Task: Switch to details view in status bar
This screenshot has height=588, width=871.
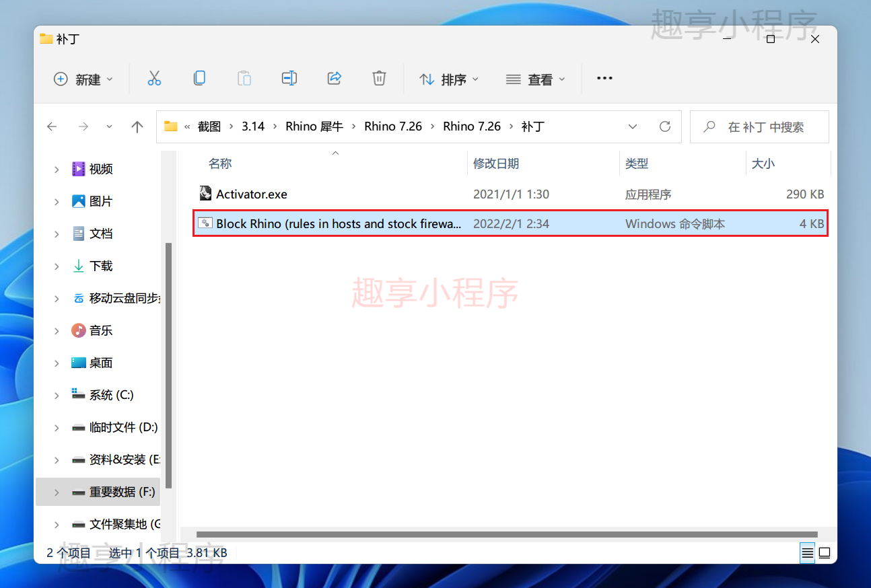Action: point(807,553)
